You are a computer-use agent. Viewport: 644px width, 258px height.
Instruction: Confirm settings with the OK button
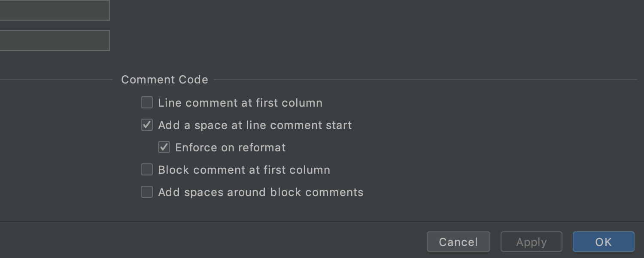click(603, 242)
